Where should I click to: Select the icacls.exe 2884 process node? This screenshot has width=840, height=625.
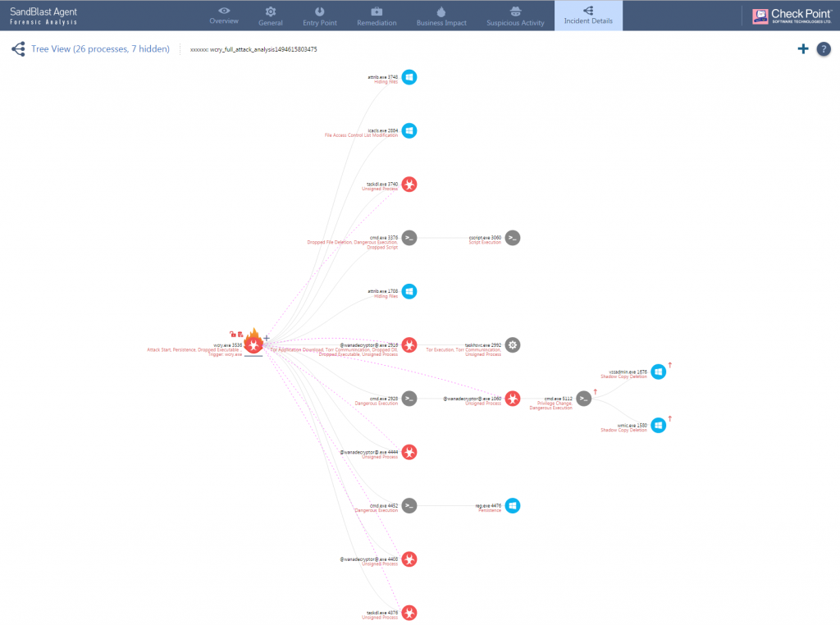[x=409, y=130]
